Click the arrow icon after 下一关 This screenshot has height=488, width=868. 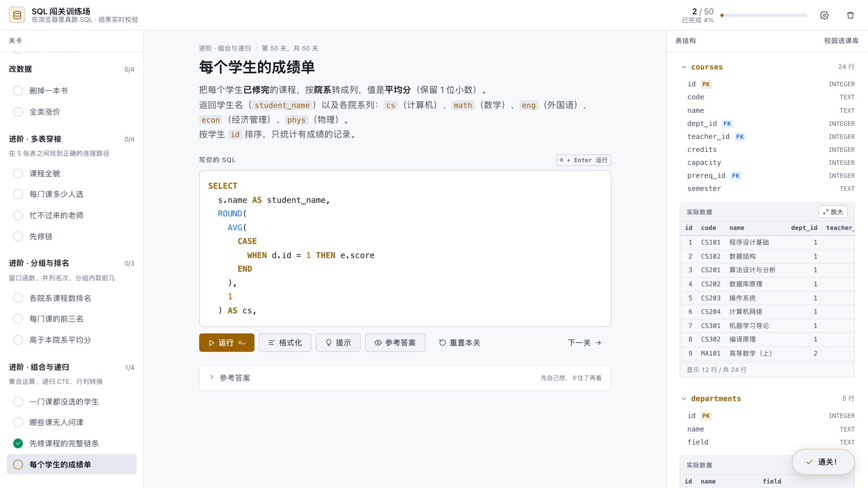598,343
